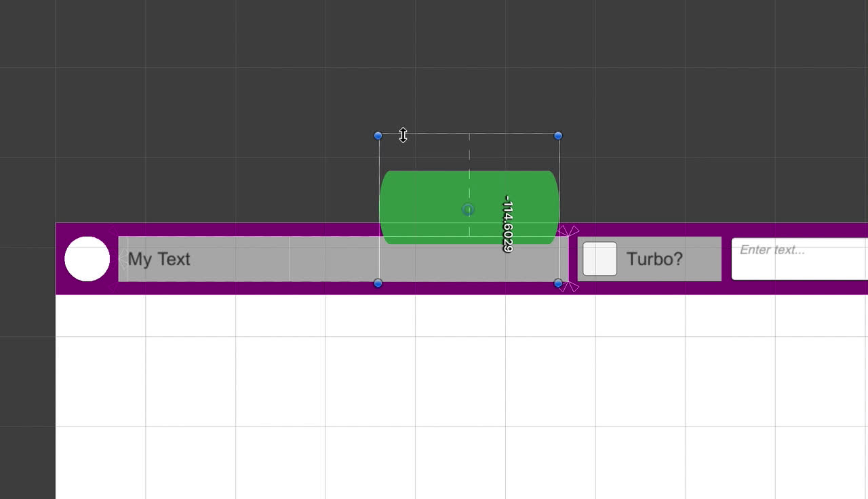
Task: Click the Turbo? label text
Action: [x=654, y=259]
